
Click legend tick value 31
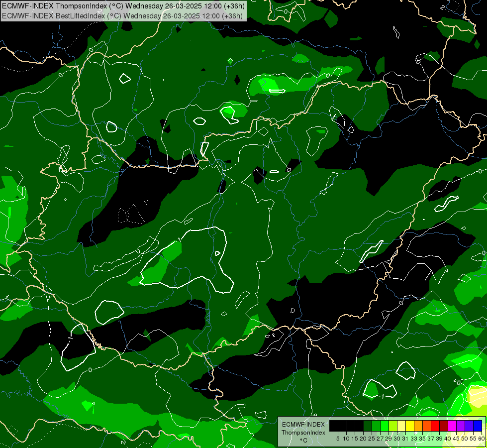[405, 439]
